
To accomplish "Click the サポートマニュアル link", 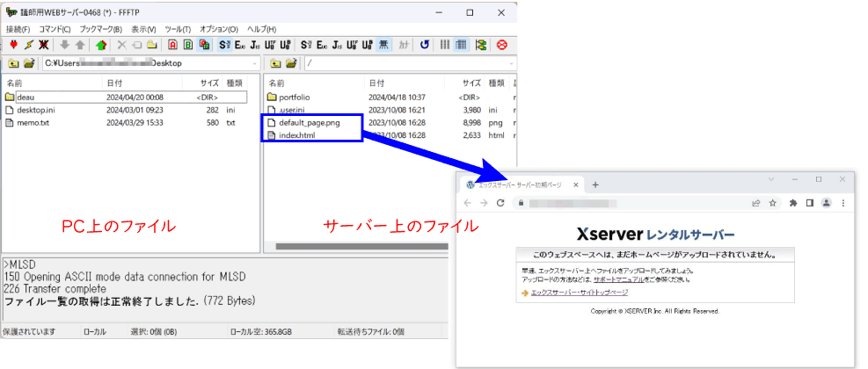I will pyautogui.click(x=622, y=279).
